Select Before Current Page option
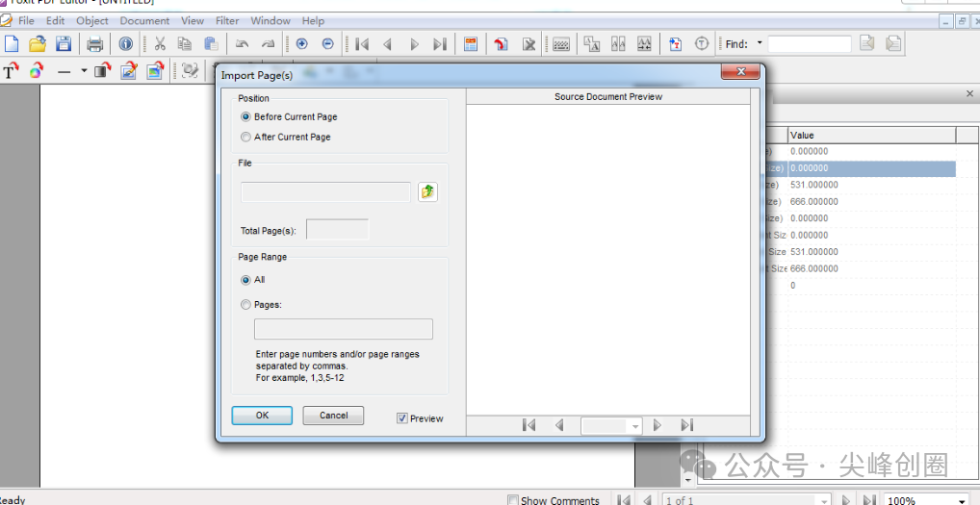This screenshot has height=505, width=980. pyautogui.click(x=245, y=116)
